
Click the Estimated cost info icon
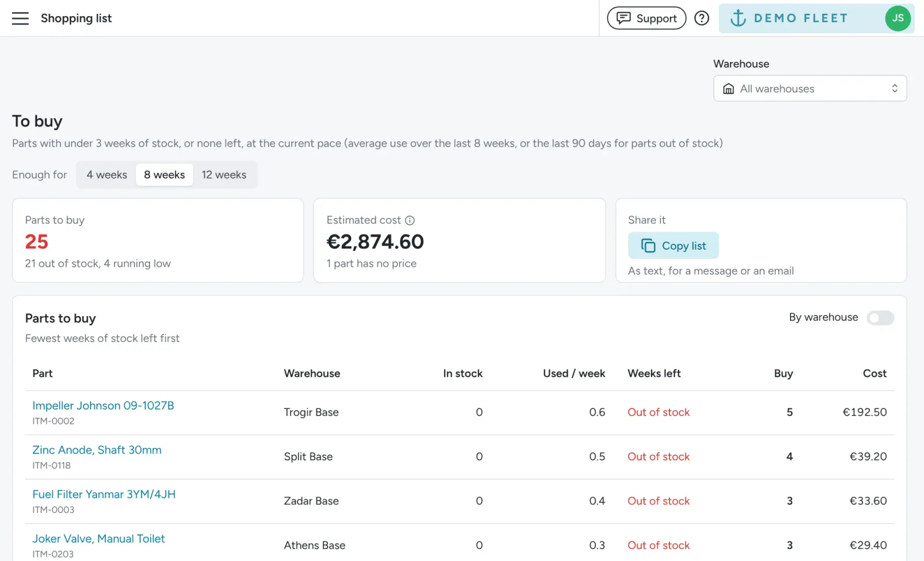(409, 220)
